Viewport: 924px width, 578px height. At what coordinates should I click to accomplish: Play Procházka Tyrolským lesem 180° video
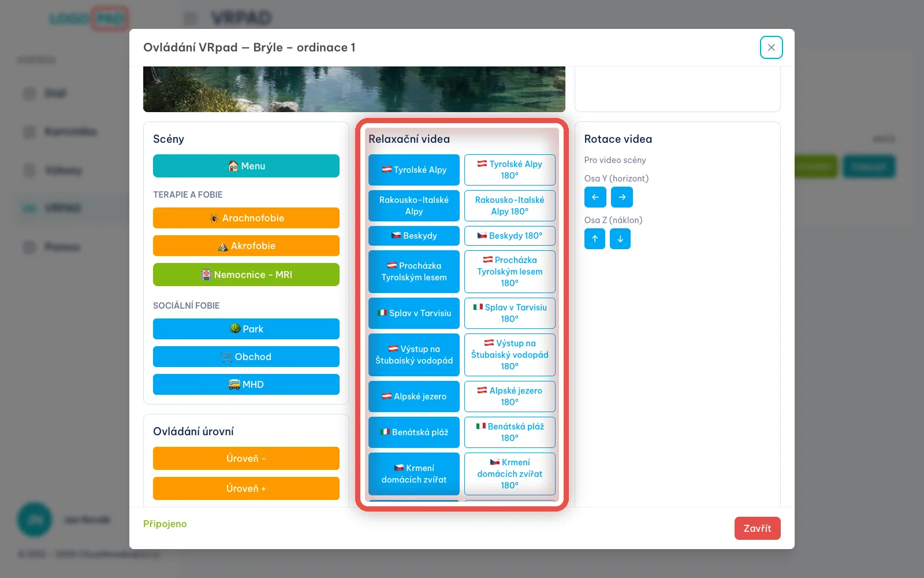point(510,272)
